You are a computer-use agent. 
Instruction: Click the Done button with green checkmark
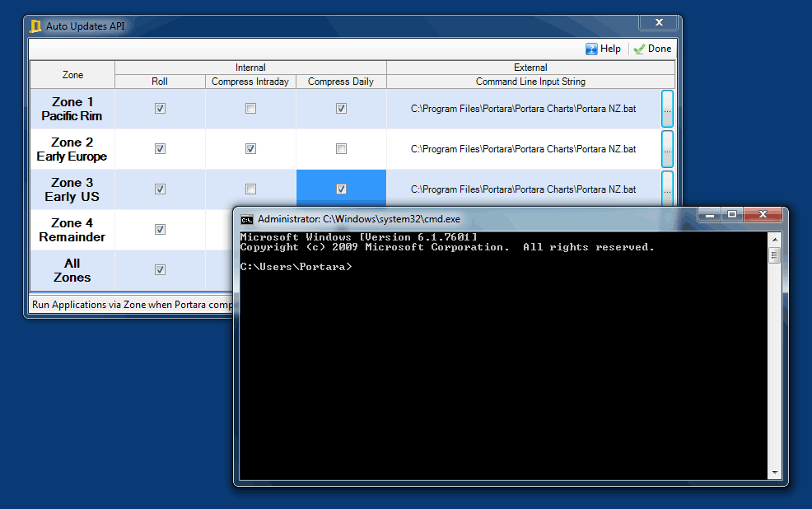[652, 49]
